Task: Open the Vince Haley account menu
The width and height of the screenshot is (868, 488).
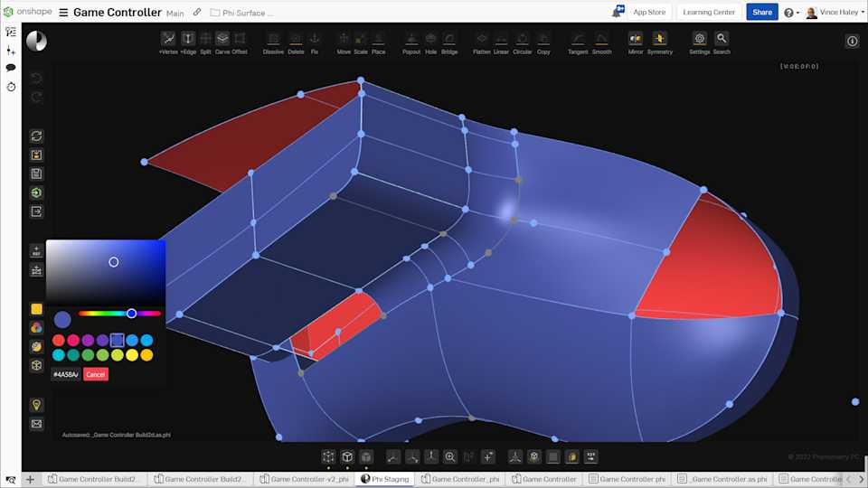Action: [x=835, y=12]
